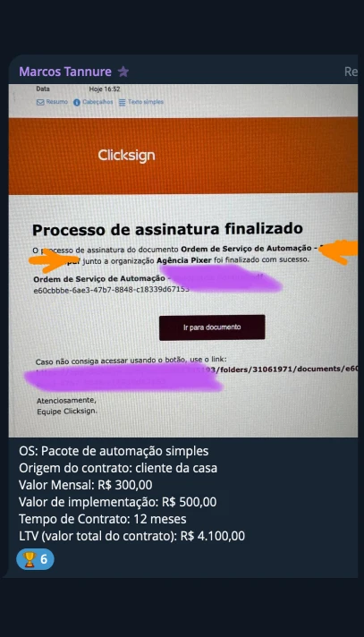Click the Processo de assinatura finalizado heading
This screenshot has height=637, width=364.
pos(167,230)
